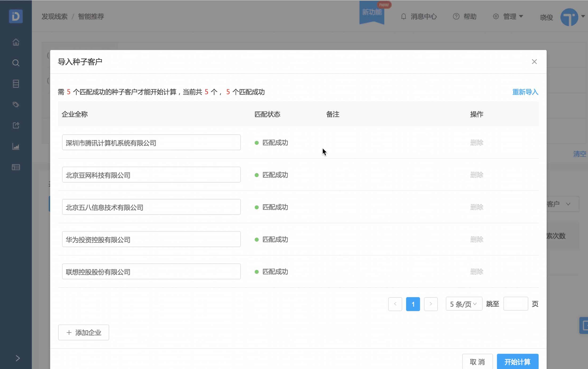This screenshot has width=588, height=369.
Task: Click 发现线索 in the breadcrumb
Action: (x=55, y=16)
